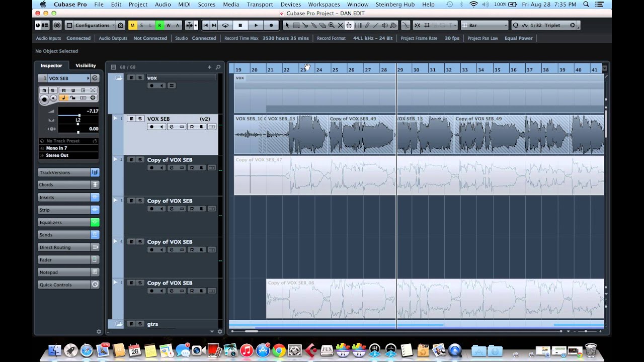644x362 pixels.
Task: Click the Stop transport button
Action: pyautogui.click(x=240, y=25)
